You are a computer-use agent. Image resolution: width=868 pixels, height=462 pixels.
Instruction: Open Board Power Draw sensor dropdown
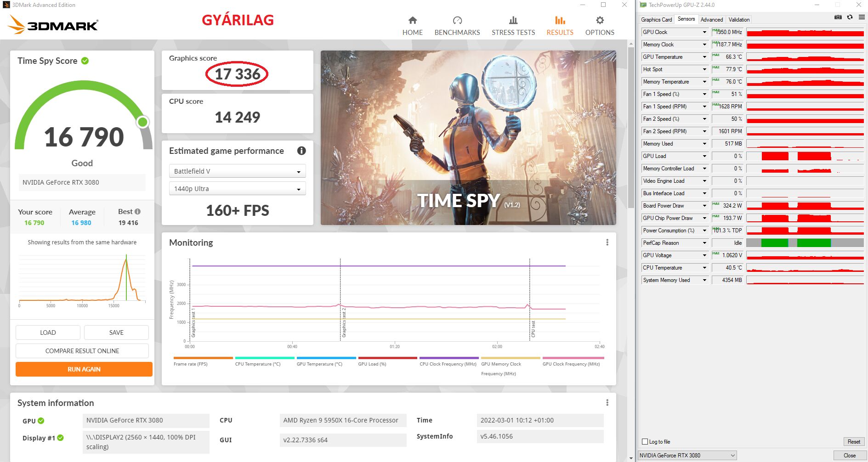click(704, 206)
